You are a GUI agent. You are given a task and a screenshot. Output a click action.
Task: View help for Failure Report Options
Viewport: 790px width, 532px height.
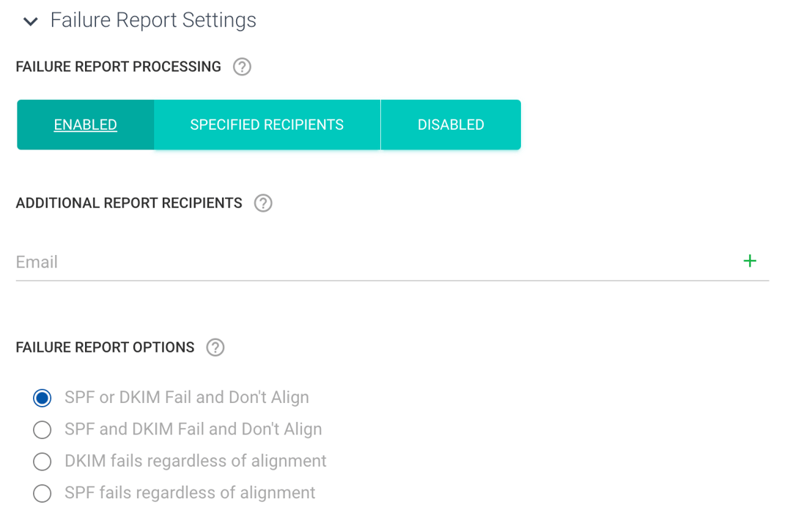tap(215, 347)
